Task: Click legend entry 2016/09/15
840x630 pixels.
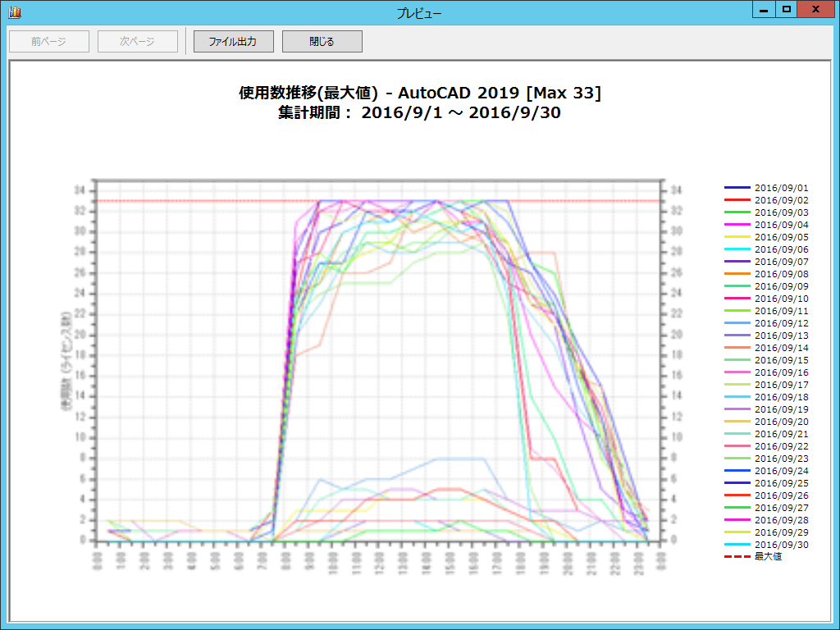Action: click(x=767, y=361)
